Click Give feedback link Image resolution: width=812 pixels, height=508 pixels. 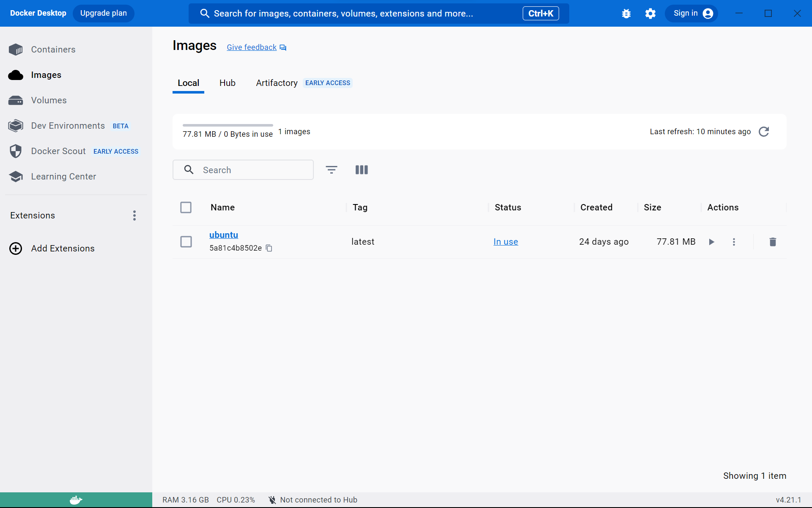(x=252, y=47)
